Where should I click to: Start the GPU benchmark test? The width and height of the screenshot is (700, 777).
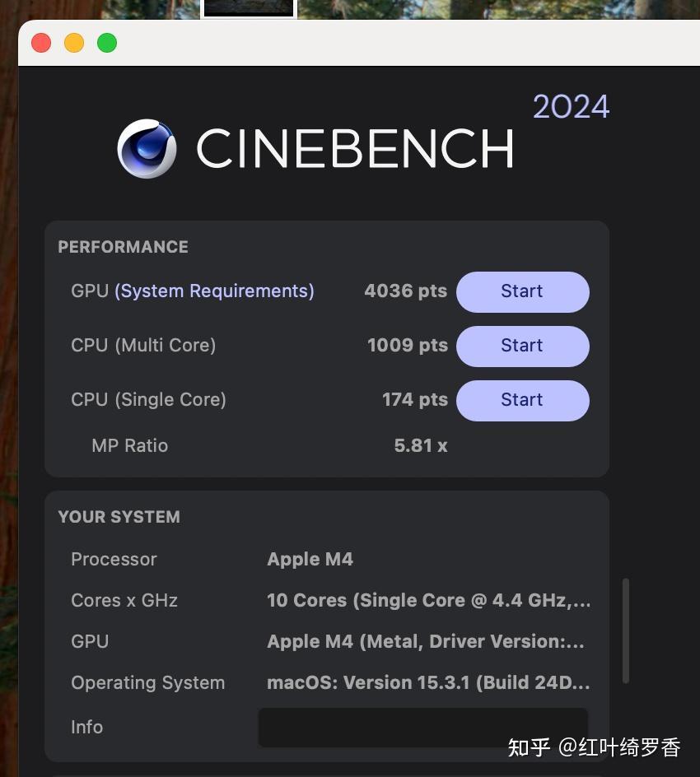click(x=522, y=291)
